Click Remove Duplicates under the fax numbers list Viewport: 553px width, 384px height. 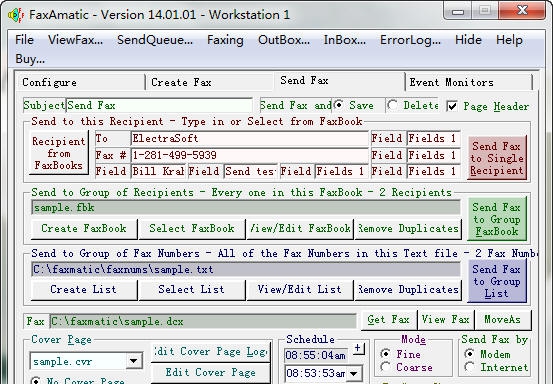click(408, 289)
